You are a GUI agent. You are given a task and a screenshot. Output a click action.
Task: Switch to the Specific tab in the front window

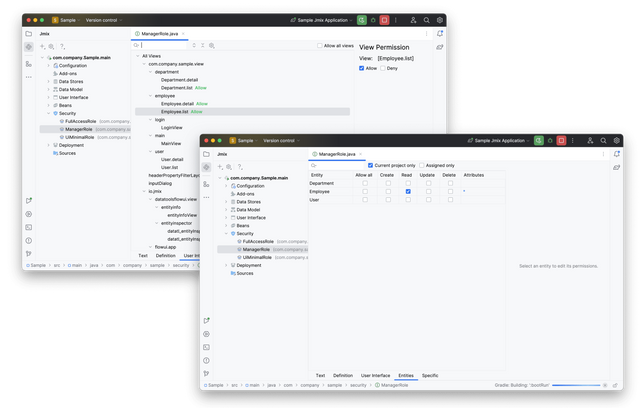point(430,375)
